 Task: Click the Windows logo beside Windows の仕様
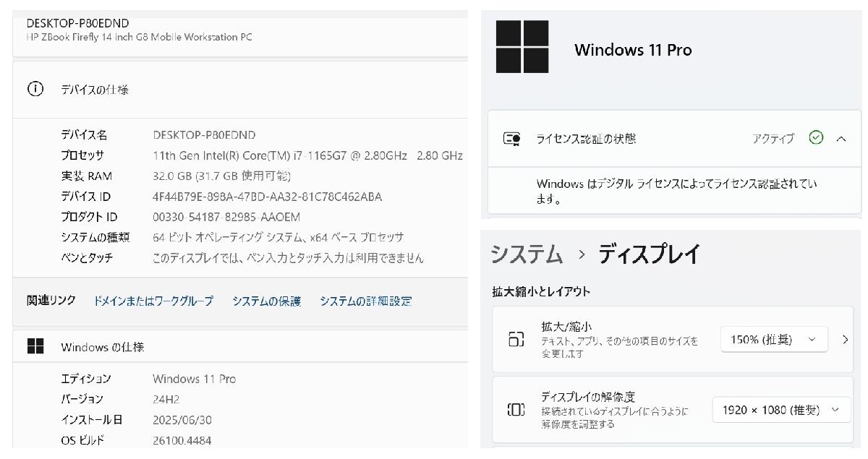point(35,346)
